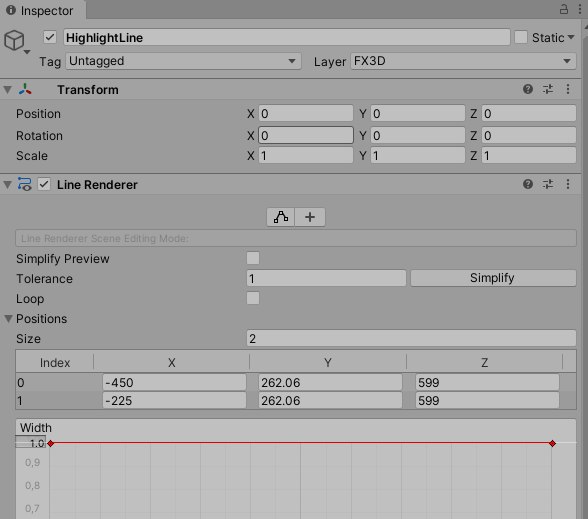Enable the Loop checkbox
Screen dimensions: 588x519
(253, 298)
